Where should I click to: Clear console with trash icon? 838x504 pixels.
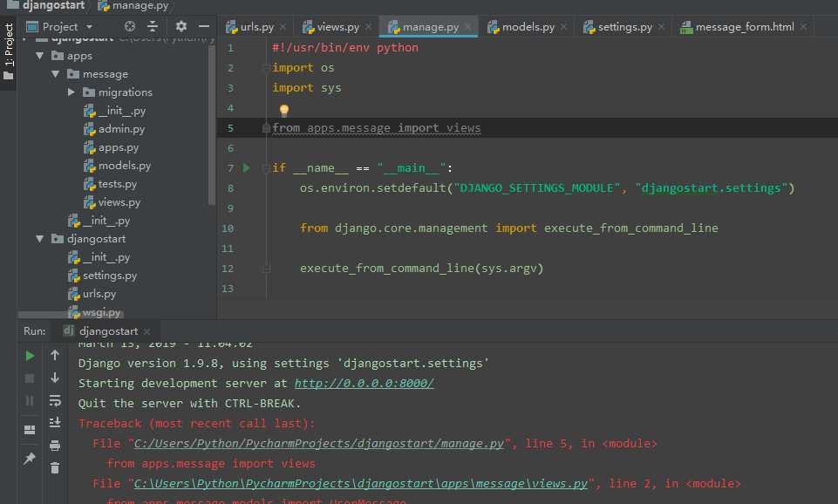[x=55, y=468]
